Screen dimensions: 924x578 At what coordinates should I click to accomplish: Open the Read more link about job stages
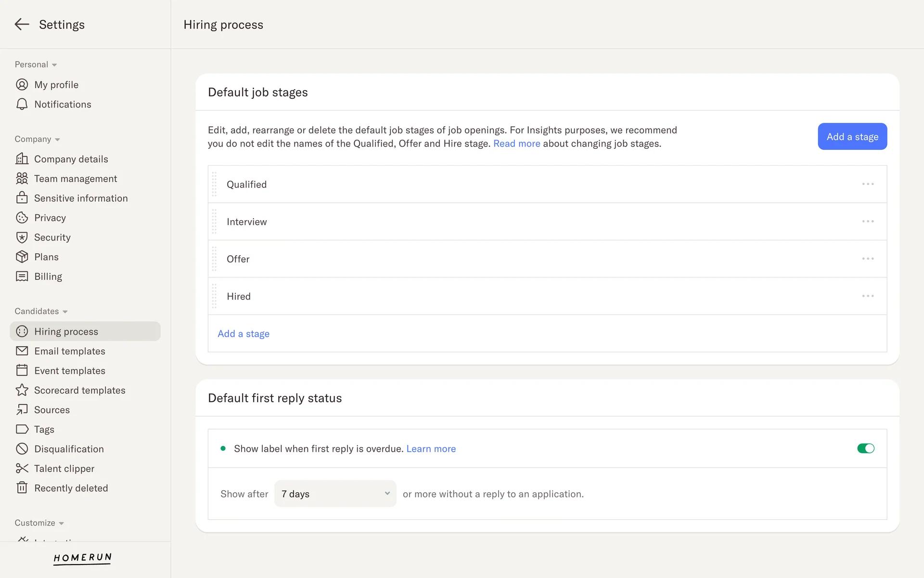(516, 144)
